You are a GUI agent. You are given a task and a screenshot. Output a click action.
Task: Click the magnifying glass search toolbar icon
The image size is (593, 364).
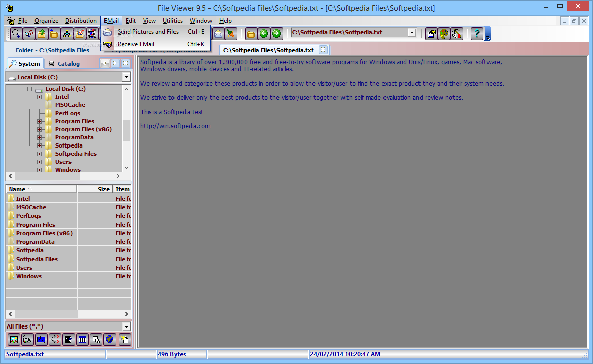[x=16, y=33]
